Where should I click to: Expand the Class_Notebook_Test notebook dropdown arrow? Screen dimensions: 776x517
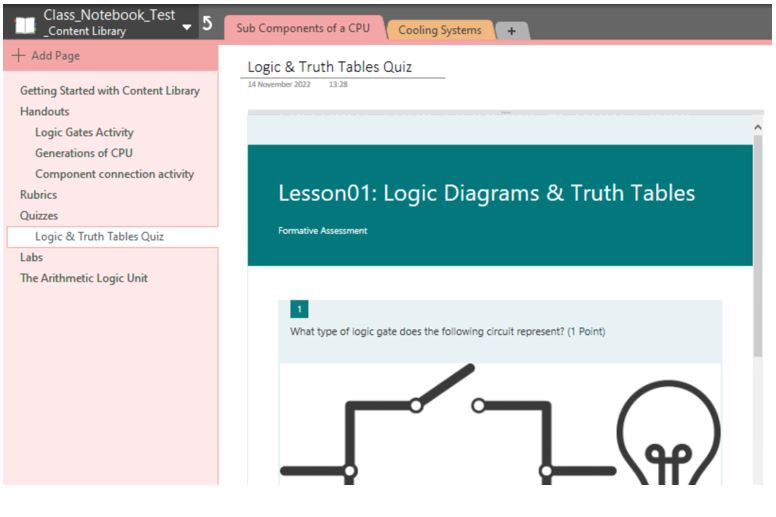(x=187, y=27)
